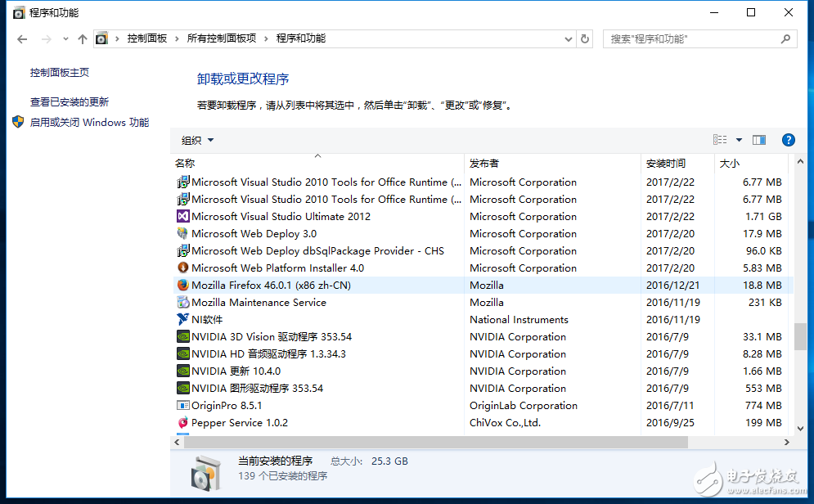Click the scroll left arrow
The image size is (814, 504).
[x=177, y=443]
